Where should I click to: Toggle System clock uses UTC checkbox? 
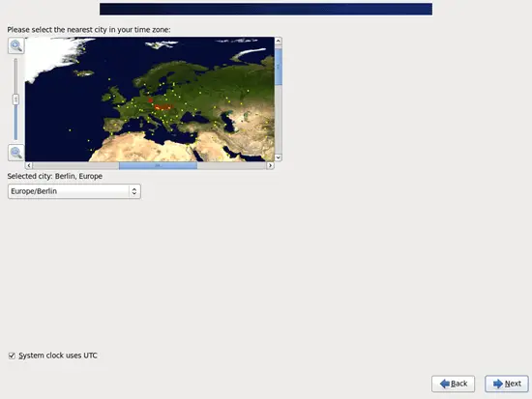click(x=12, y=356)
